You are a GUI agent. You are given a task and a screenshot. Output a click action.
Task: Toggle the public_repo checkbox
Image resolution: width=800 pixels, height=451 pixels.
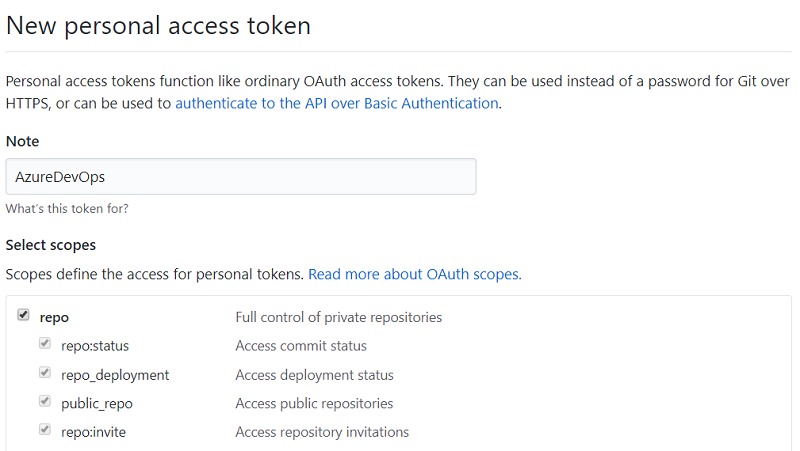point(44,402)
